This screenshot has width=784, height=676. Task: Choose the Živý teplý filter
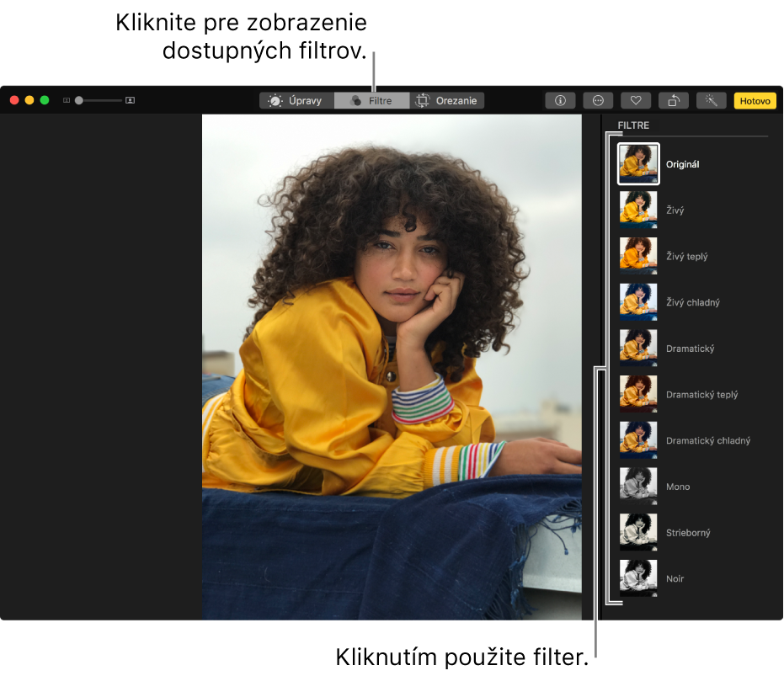tap(638, 256)
